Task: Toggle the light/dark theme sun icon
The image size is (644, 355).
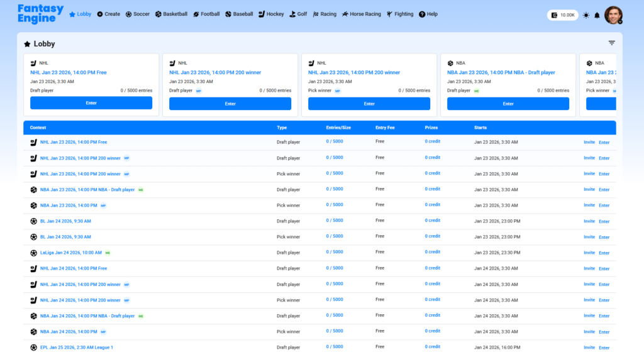Action: pyautogui.click(x=586, y=15)
